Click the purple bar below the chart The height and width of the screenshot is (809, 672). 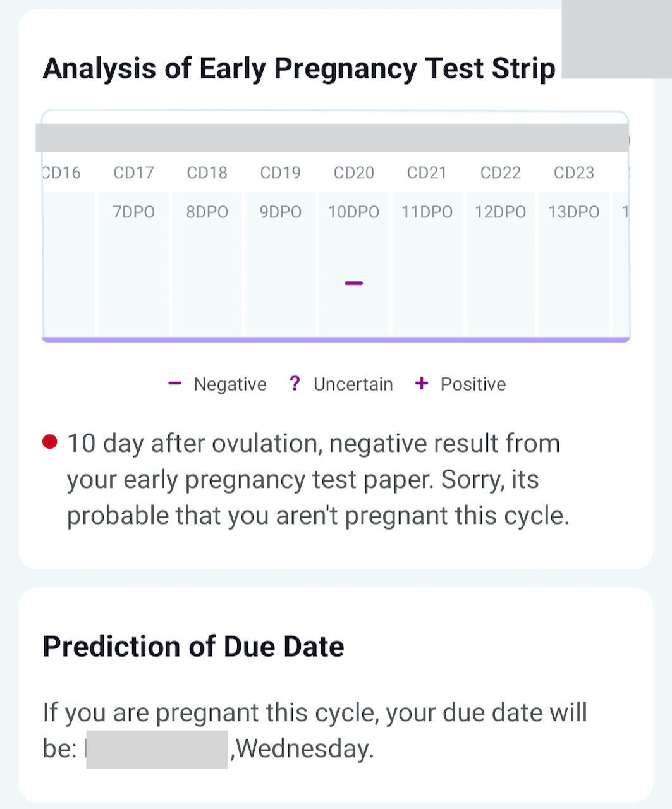point(336,340)
